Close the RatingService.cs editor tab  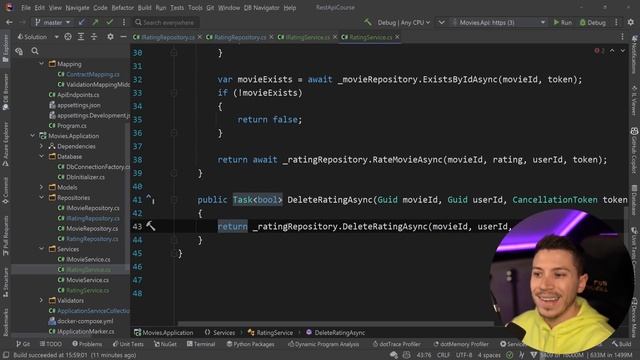click(397, 37)
